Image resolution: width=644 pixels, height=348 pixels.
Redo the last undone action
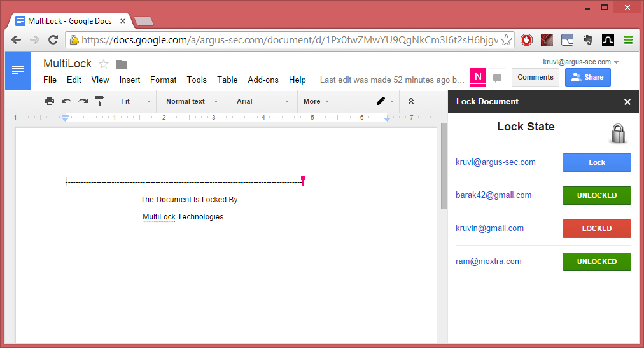[83, 101]
